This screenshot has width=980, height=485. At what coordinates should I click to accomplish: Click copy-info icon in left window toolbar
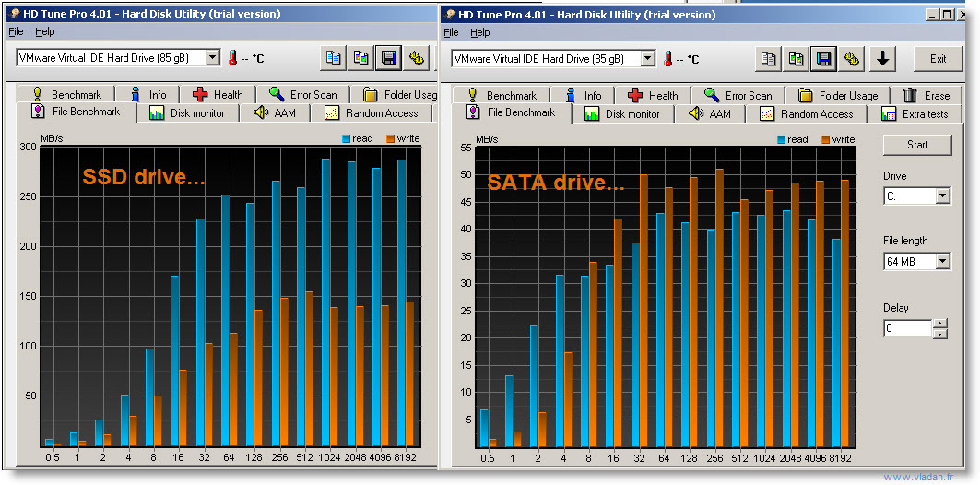tap(334, 58)
